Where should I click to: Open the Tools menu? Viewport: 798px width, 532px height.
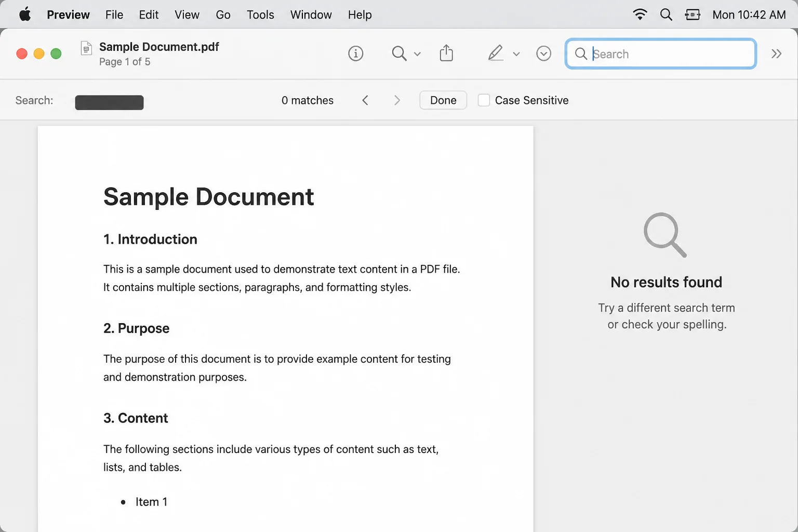pyautogui.click(x=260, y=15)
